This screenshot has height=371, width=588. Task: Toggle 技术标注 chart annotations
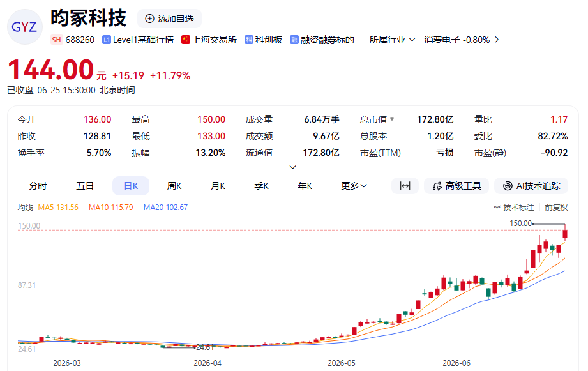click(x=514, y=207)
